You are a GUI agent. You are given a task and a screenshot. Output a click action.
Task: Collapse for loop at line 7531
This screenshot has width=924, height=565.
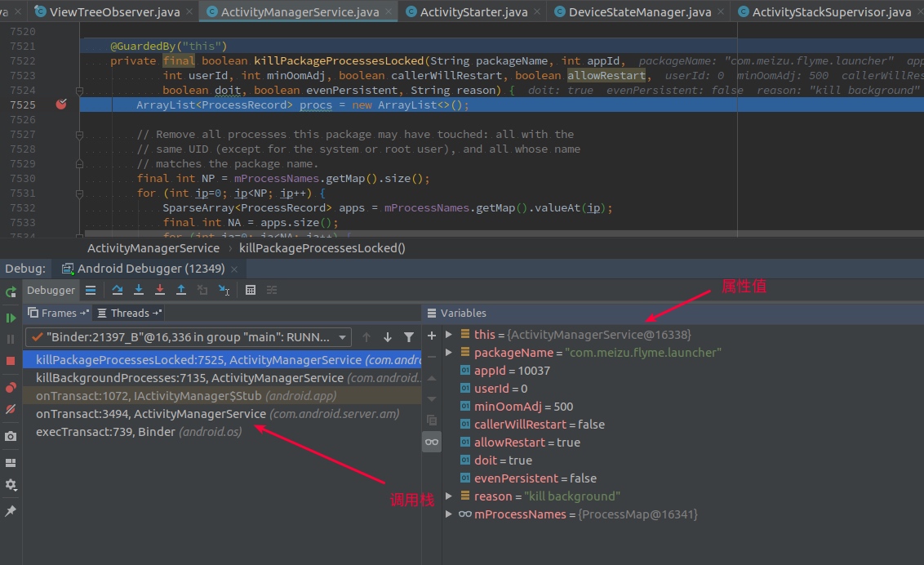(79, 194)
